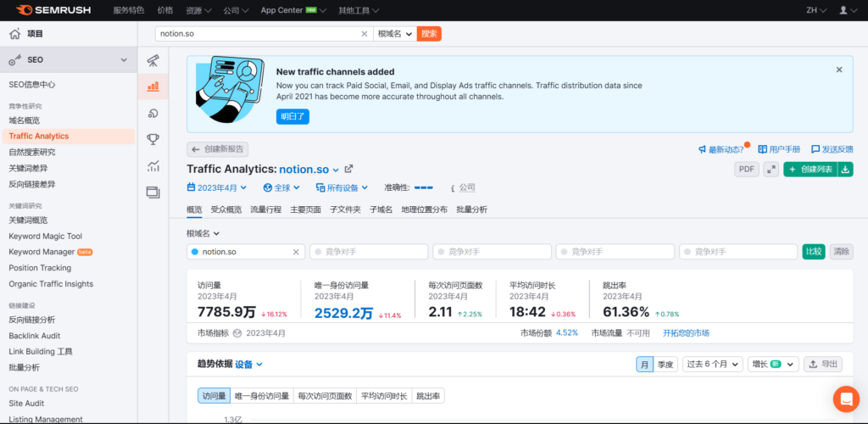Click the first 竞争对手 input field
The height and width of the screenshot is (424, 868).
point(369,252)
